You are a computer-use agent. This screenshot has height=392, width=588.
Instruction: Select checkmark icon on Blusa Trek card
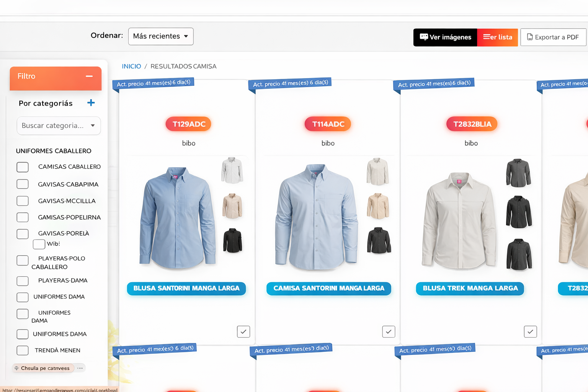click(530, 332)
